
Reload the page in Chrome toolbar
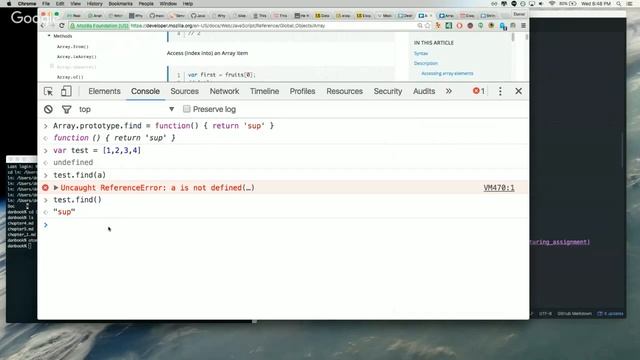(62, 26)
